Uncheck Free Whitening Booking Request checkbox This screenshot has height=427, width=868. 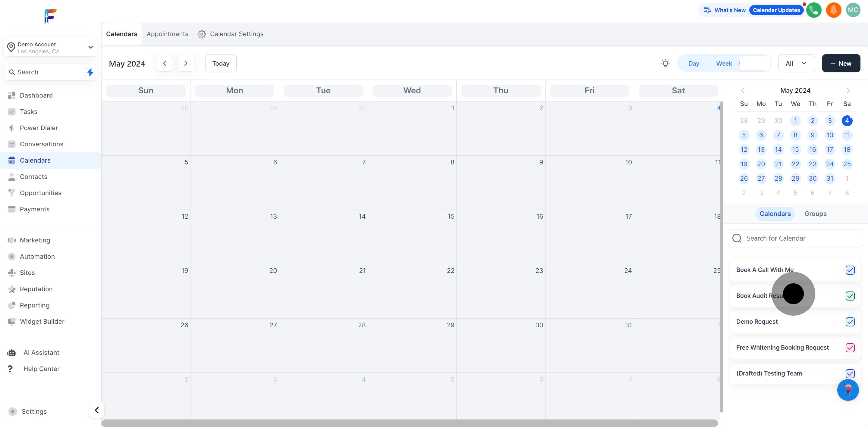coord(850,348)
